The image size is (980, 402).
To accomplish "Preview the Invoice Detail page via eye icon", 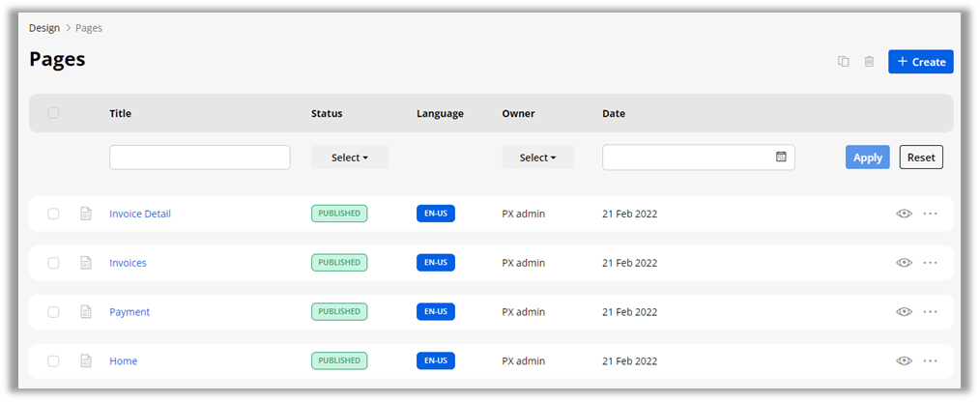I will 904,214.
